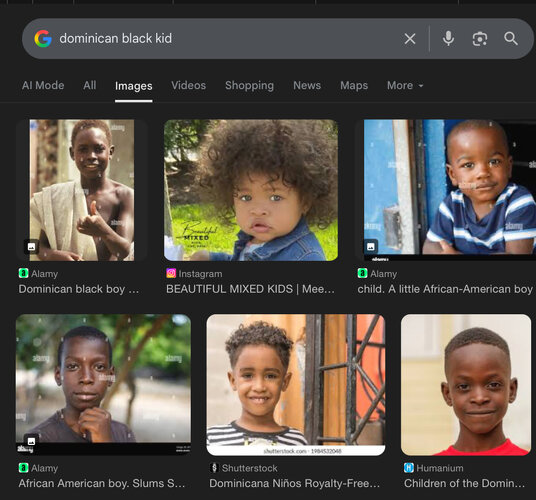Open the All results tab
536x500 pixels.
pyautogui.click(x=90, y=85)
